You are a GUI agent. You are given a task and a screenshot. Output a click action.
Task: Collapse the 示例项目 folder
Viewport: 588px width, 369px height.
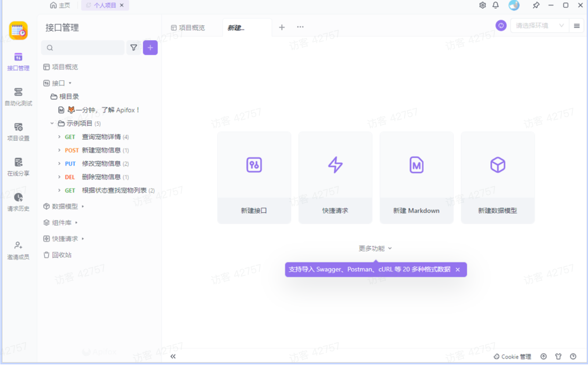pos(52,123)
